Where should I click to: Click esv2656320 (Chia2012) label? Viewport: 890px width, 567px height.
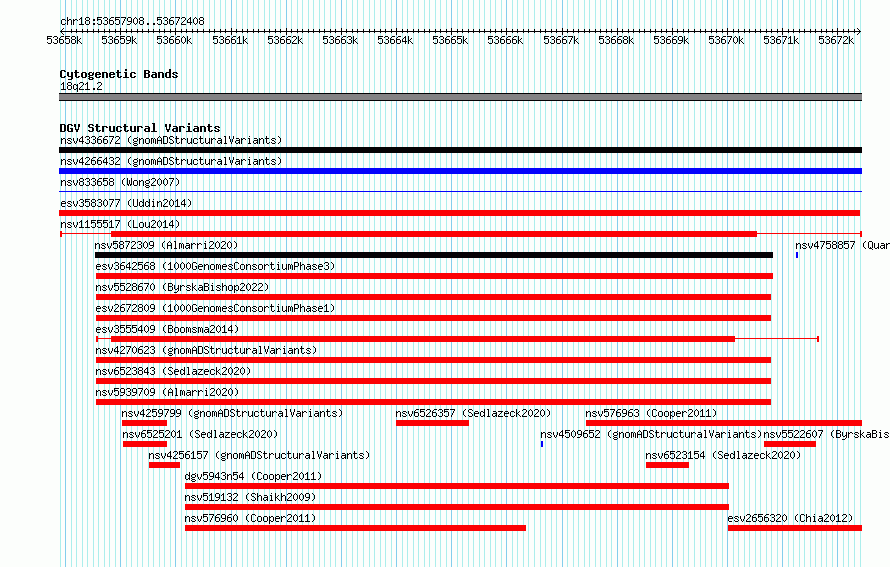click(790, 518)
